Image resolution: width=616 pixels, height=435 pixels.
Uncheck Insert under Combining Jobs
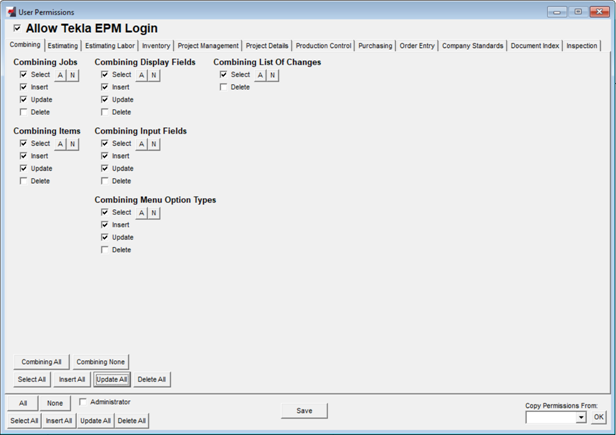pyautogui.click(x=23, y=87)
